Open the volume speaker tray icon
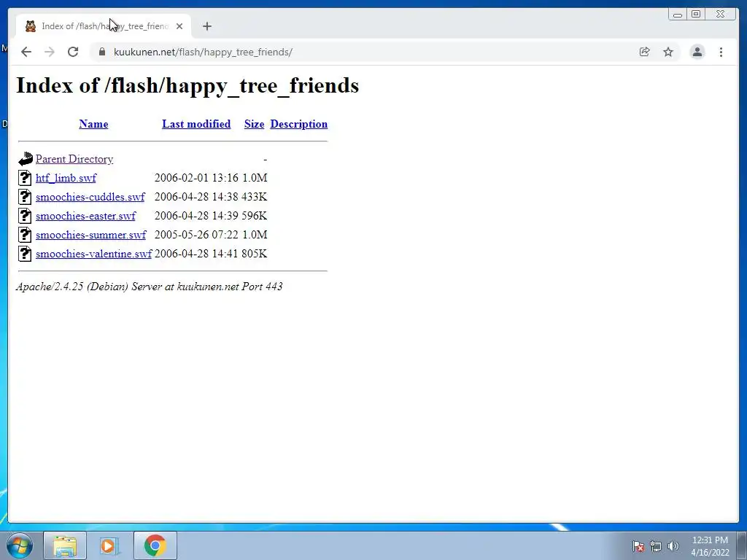The width and height of the screenshot is (747, 560). (673, 546)
